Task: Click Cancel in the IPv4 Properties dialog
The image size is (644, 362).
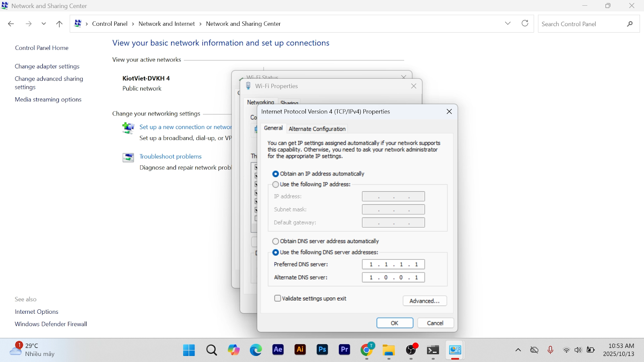Action: pyautogui.click(x=435, y=323)
